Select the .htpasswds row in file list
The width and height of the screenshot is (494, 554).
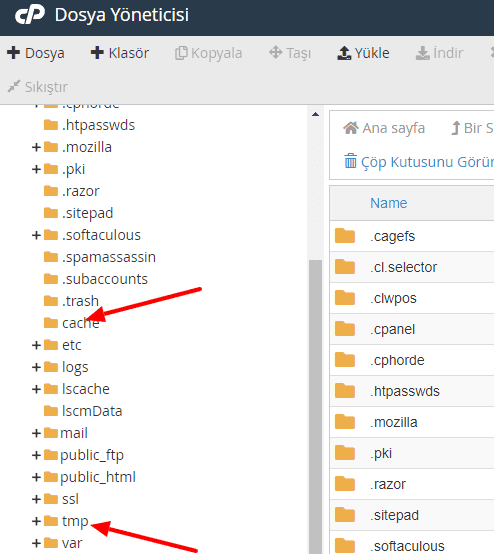tap(412, 391)
